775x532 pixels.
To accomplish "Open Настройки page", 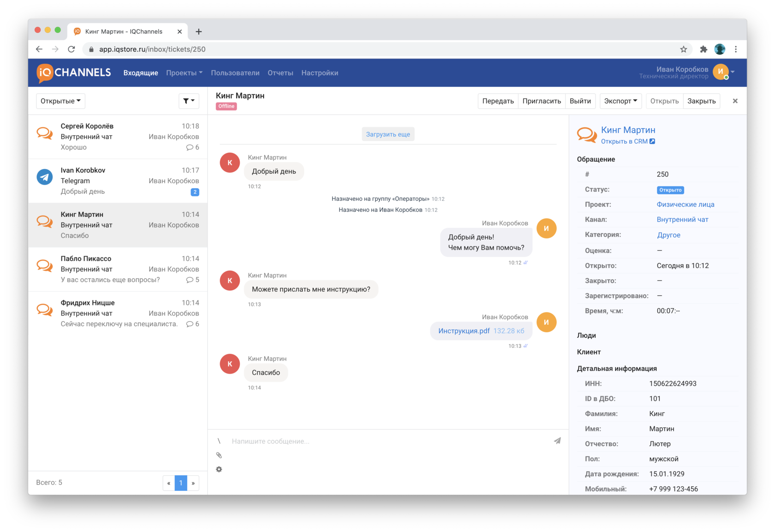I will pyautogui.click(x=320, y=73).
